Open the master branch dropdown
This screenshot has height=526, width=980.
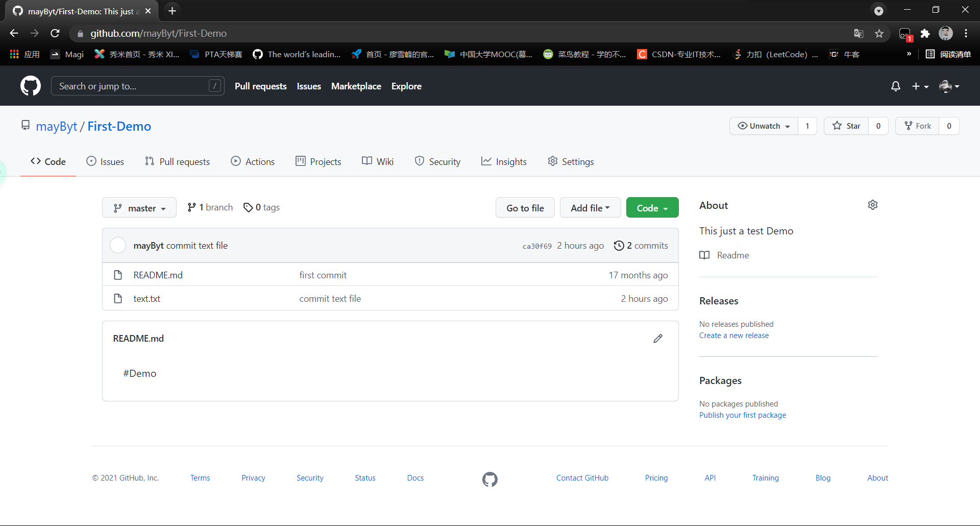[x=139, y=208]
